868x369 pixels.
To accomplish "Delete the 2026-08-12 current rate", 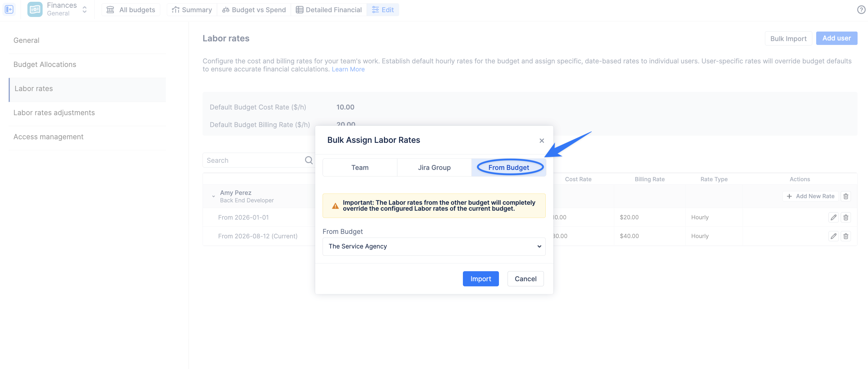I will click(846, 236).
